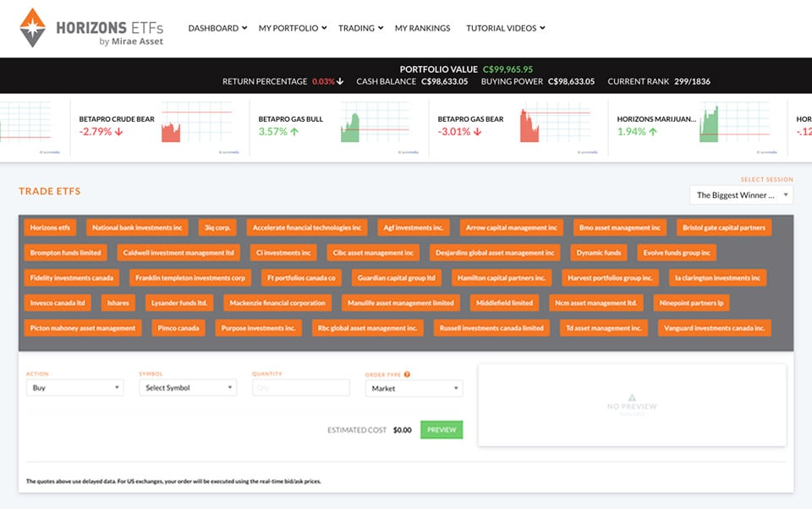The image size is (812, 509).
Task: Select Dynamic funds tag
Action: click(x=599, y=253)
